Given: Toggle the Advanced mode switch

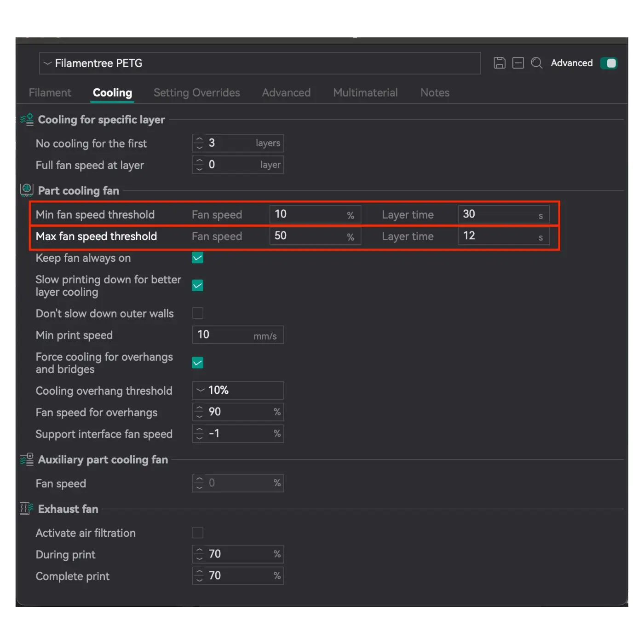Looking at the screenshot, I should [609, 63].
